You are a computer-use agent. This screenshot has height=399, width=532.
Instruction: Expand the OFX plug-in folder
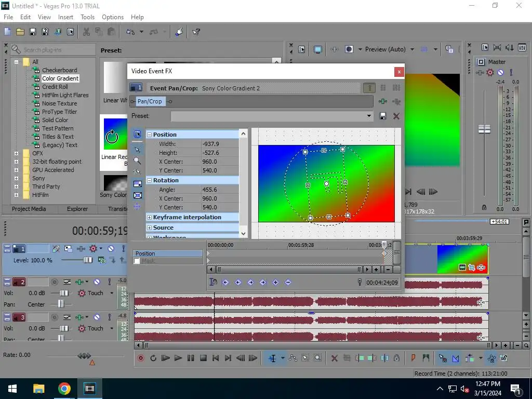click(17, 153)
